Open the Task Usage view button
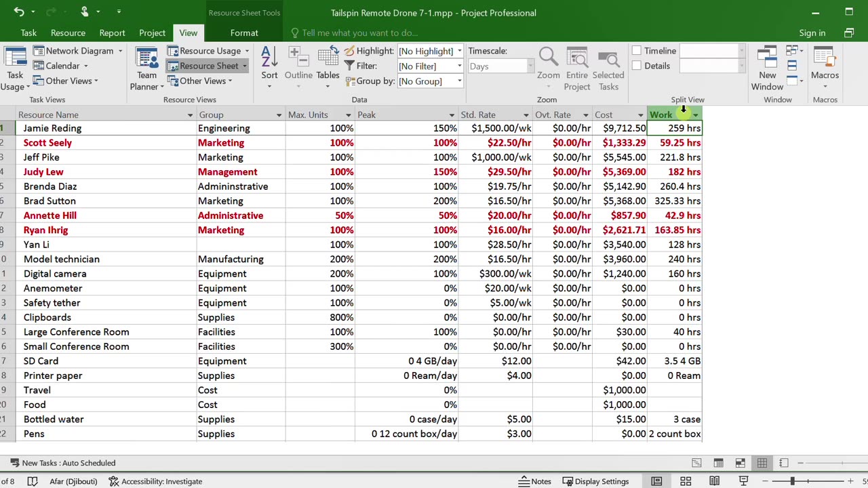The width and height of the screenshot is (868, 488). (15, 68)
